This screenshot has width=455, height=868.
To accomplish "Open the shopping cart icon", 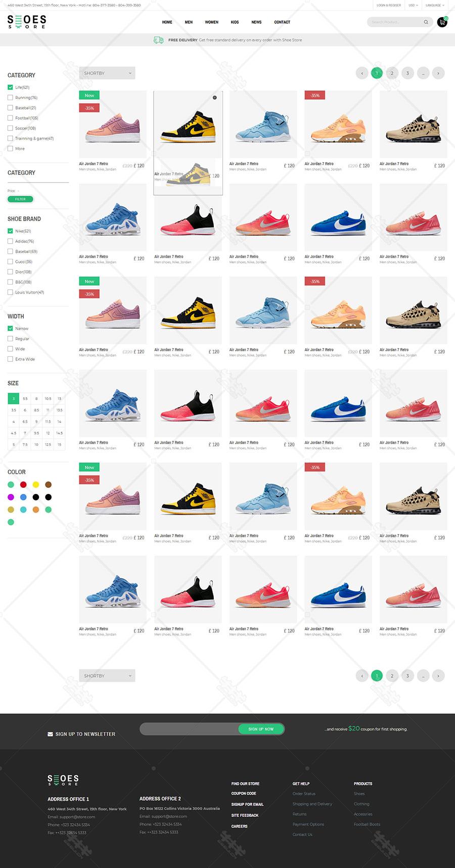I will point(442,22).
